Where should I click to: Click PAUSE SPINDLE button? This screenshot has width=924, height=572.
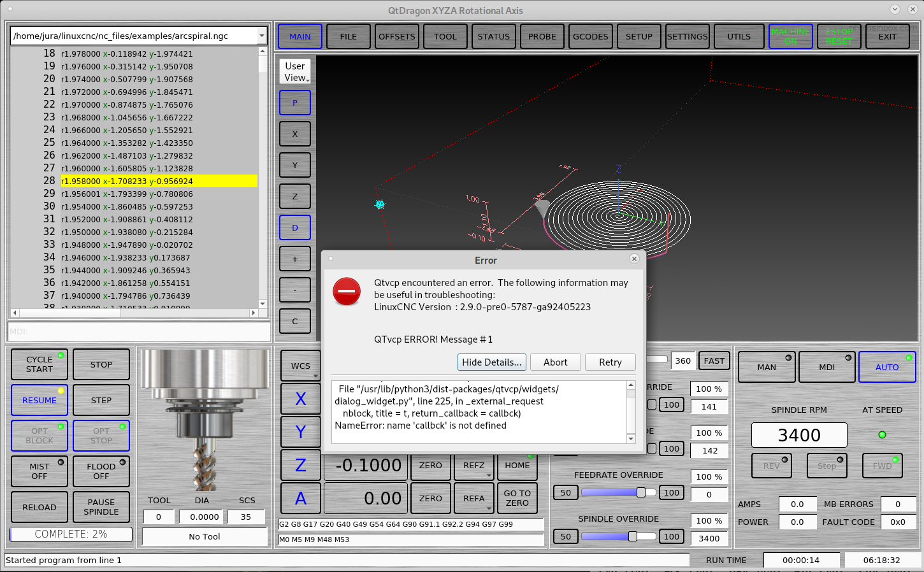tap(101, 507)
